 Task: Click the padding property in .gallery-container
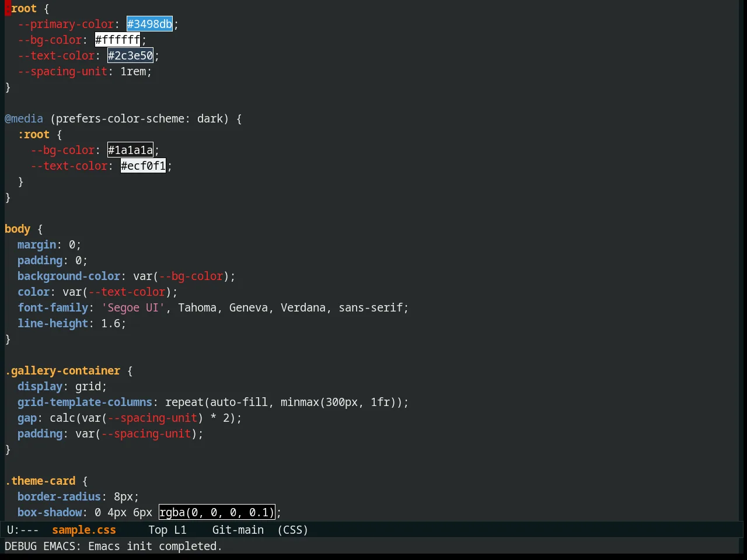[x=40, y=433]
